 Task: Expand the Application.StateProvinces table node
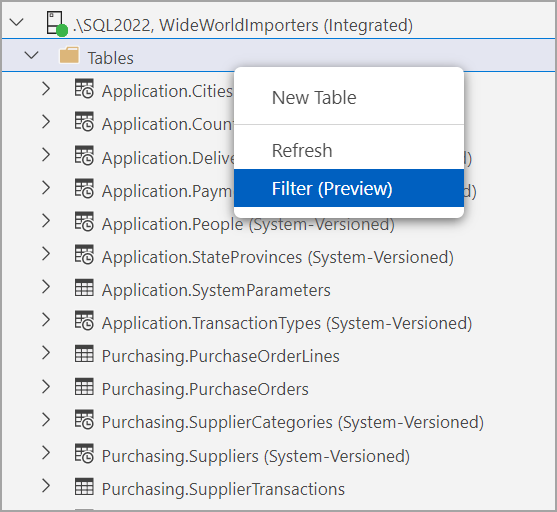pyautogui.click(x=45, y=254)
